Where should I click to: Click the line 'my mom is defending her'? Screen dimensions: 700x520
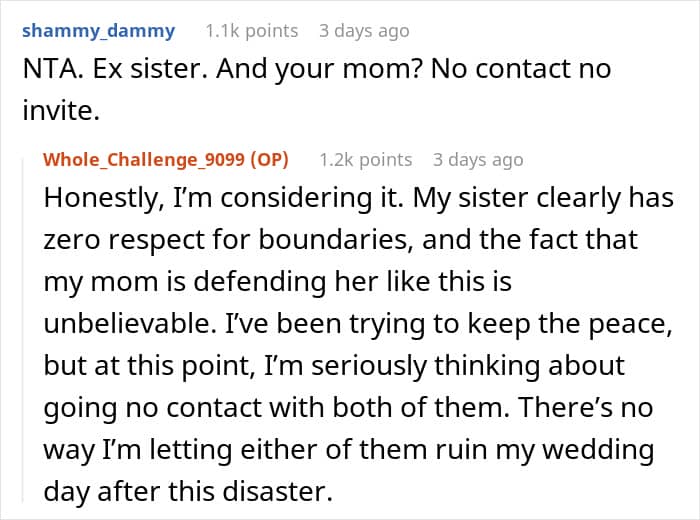click(x=278, y=282)
